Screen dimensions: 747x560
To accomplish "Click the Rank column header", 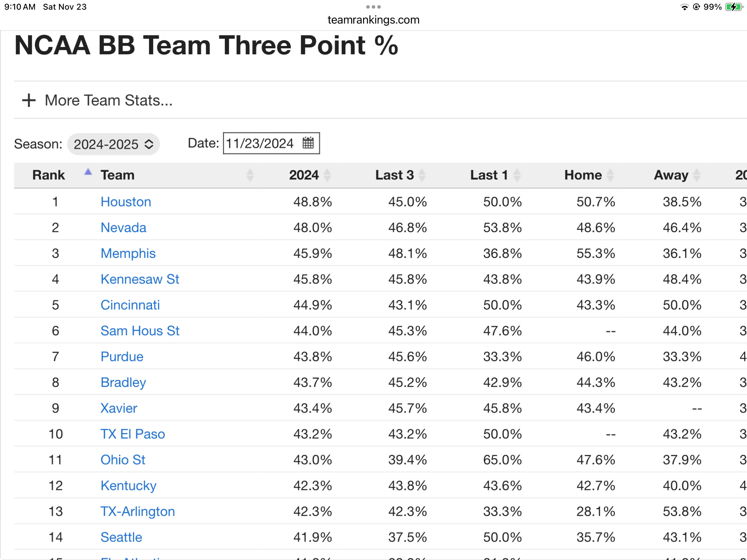I will [48, 175].
